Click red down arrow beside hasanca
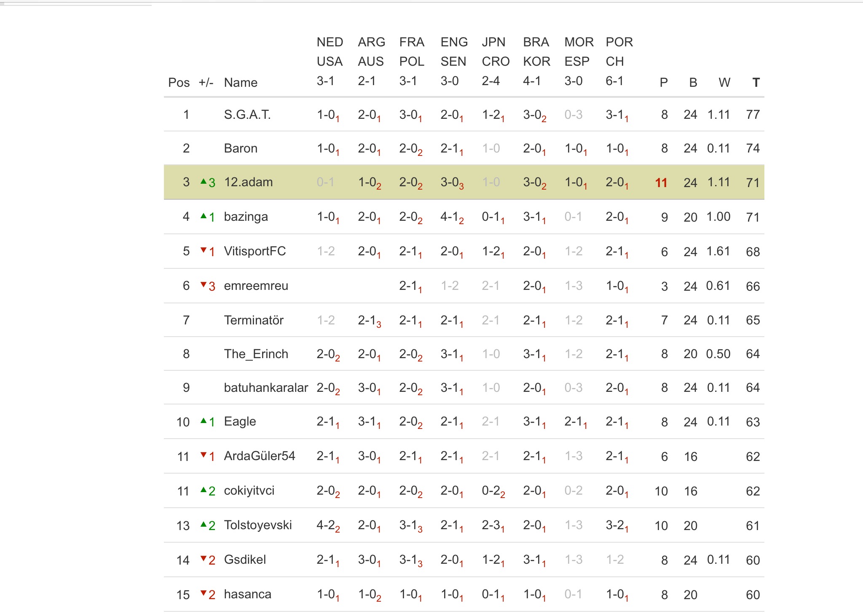The height and width of the screenshot is (616, 863). coord(204,594)
